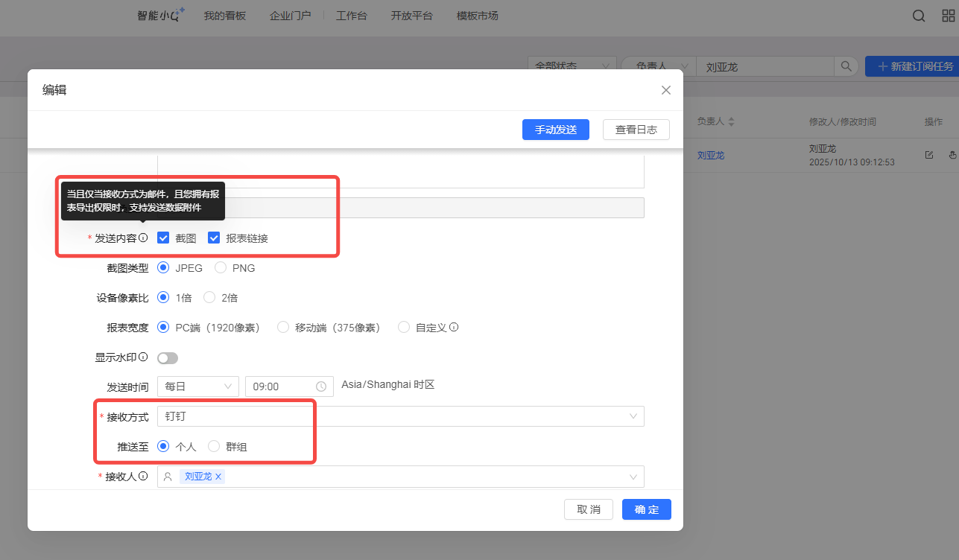This screenshot has width=959, height=560.
Task: Click the 查看日志 button
Action: click(636, 130)
